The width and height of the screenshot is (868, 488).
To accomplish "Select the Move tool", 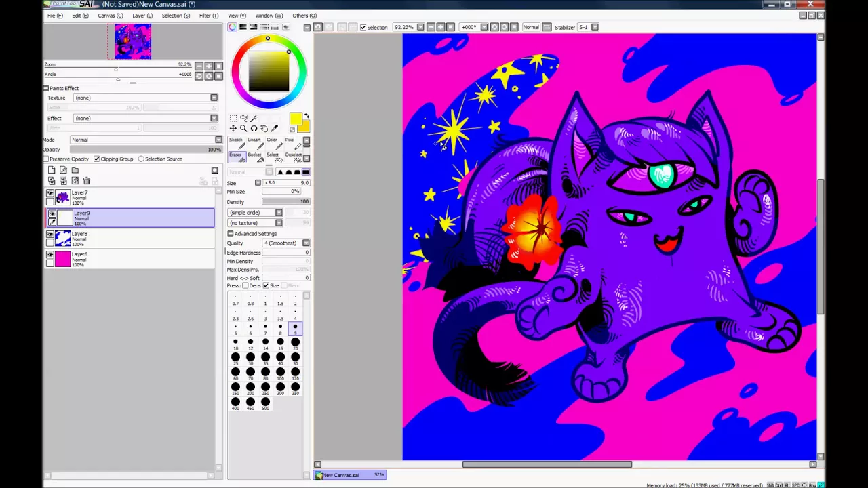I will tap(233, 128).
